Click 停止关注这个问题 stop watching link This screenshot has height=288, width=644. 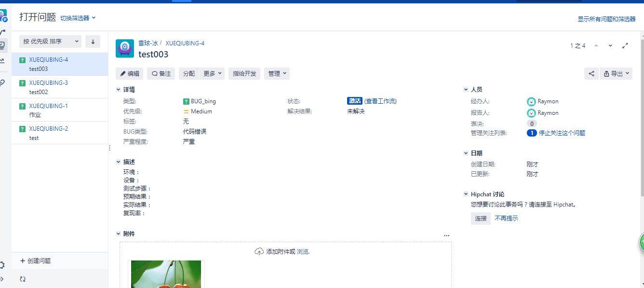pyautogui.click(x=562, y=133)
